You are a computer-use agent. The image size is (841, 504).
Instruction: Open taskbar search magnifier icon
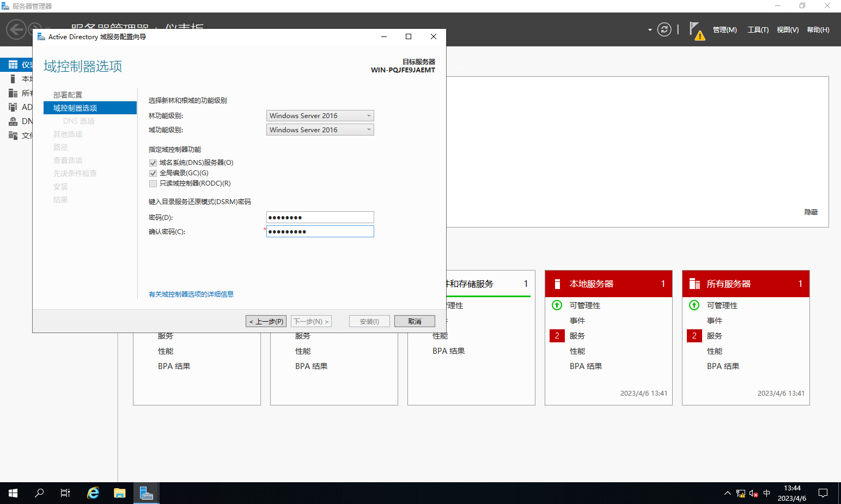pyautogui.click(x=39, y=493)
